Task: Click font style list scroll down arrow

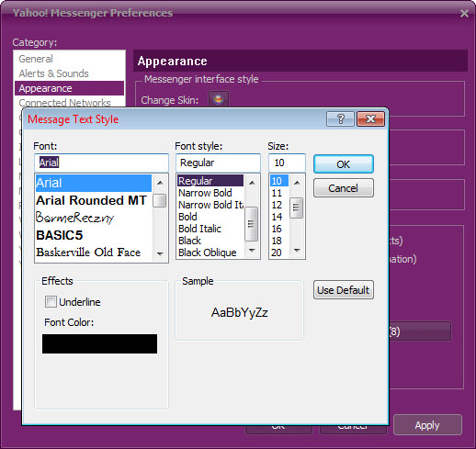Action: (x=252, y=251)
